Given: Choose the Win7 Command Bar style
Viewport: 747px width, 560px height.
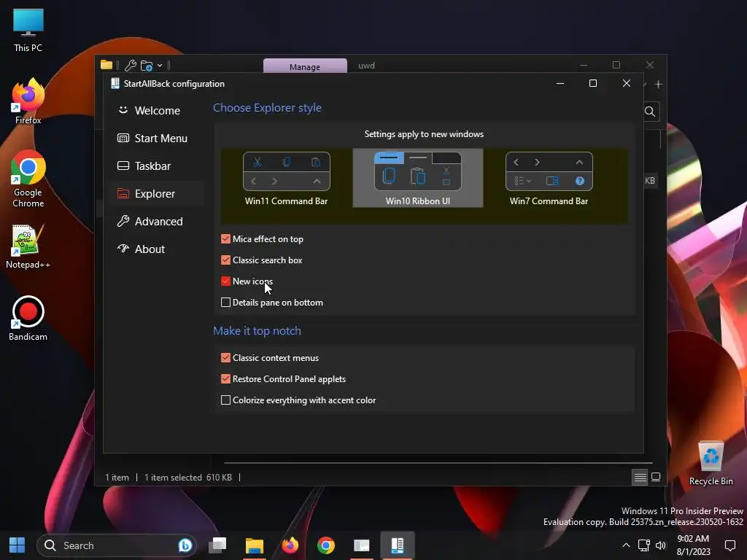Looking at the screenshot, I should (549, 178).
